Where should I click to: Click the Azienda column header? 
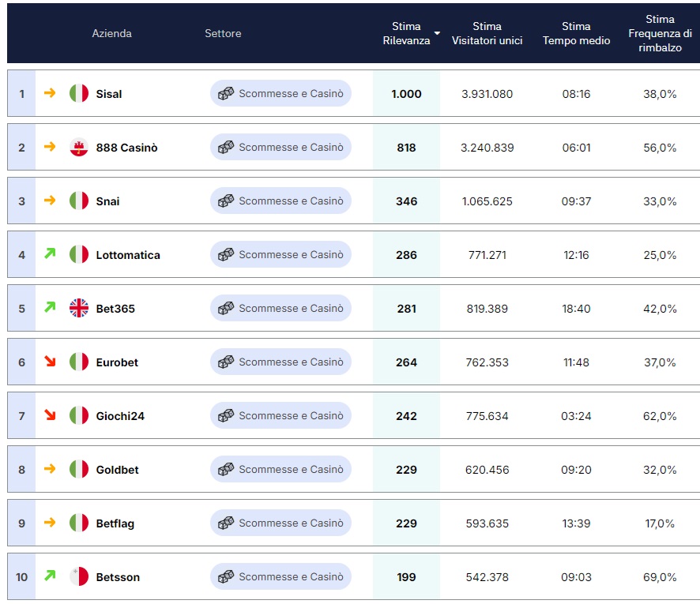coord(111,33)
